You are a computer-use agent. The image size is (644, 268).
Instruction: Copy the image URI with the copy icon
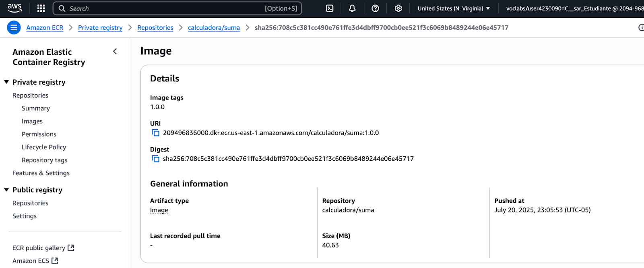tap(155, 133)
